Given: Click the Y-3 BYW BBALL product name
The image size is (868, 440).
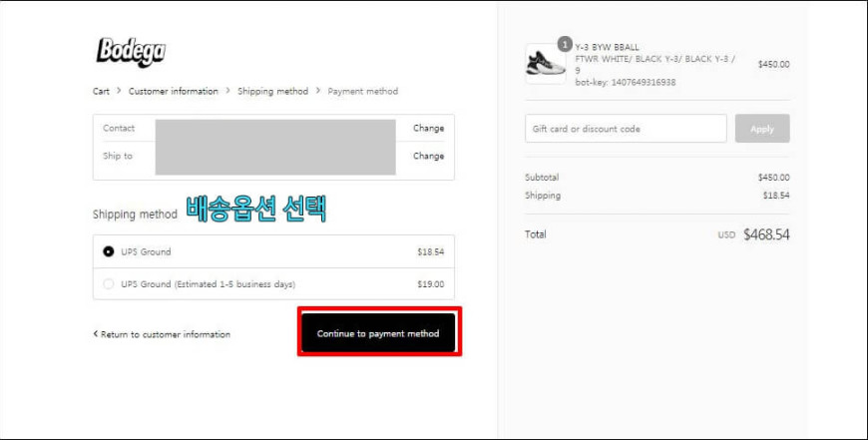Looking at the screenshot, I should (x=607, y=47).
